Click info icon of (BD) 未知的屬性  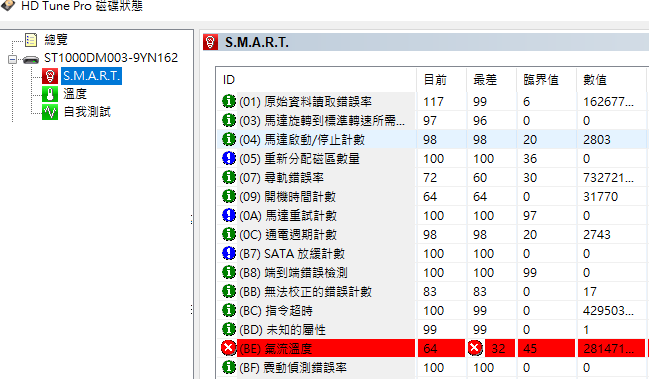pos(229,329)
